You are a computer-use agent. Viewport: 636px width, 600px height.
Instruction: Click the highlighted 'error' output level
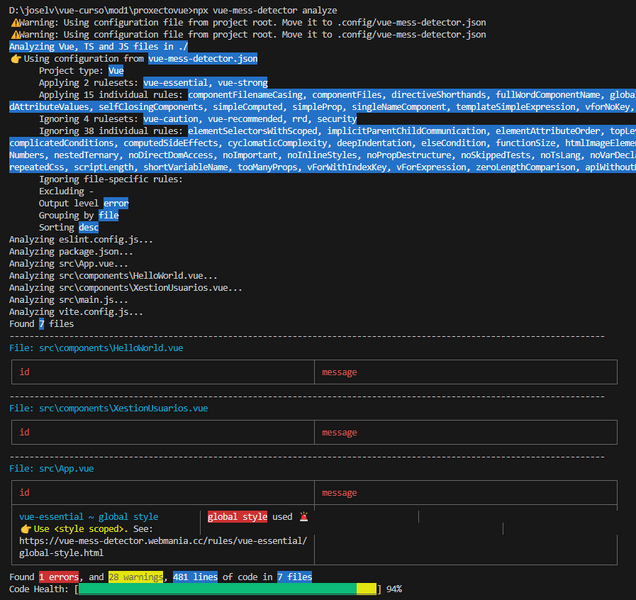[x=116, y=203]
